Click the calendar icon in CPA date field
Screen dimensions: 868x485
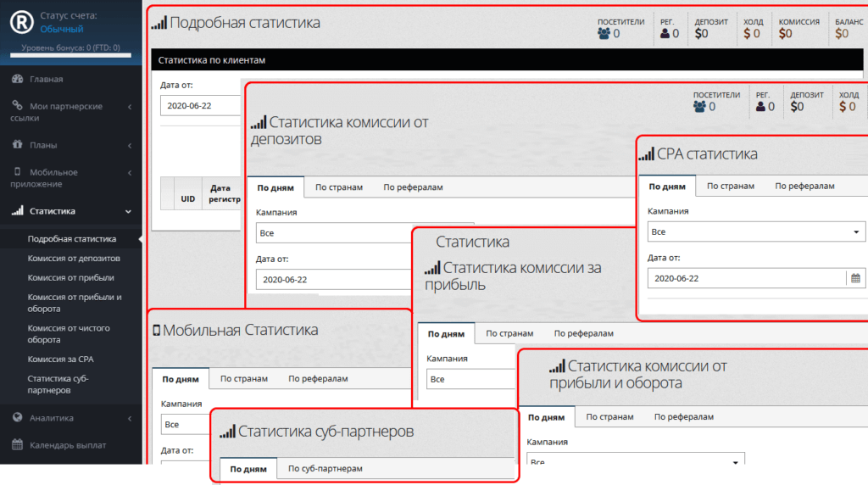[855, 278]
